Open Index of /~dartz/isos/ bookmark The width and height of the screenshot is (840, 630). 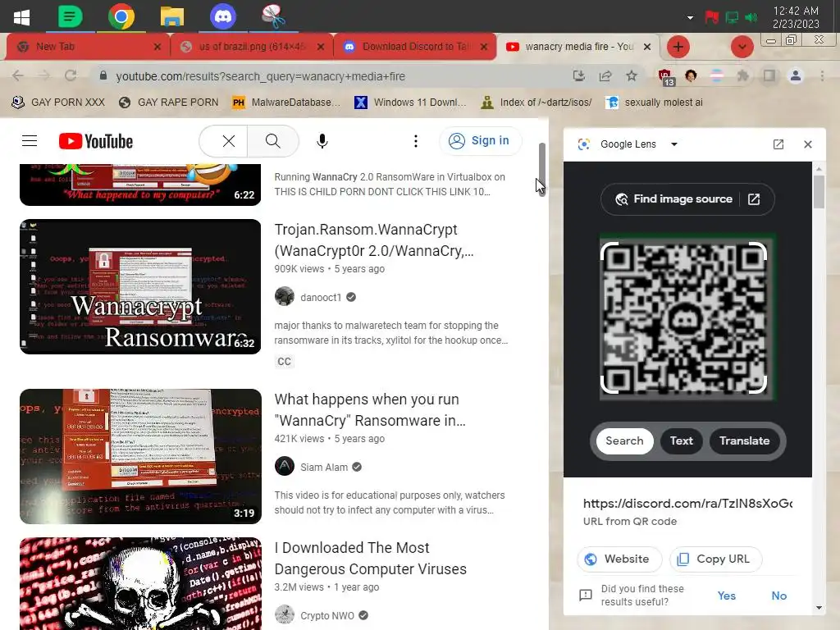point(536,103)
